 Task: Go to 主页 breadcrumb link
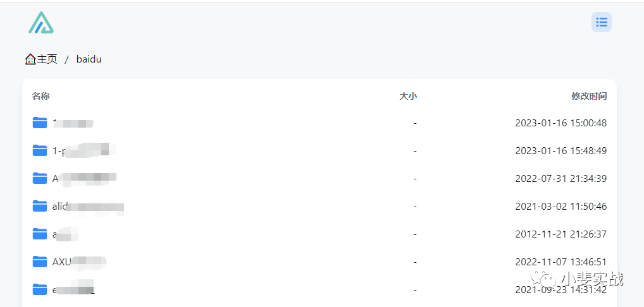[x=47, y=59]
